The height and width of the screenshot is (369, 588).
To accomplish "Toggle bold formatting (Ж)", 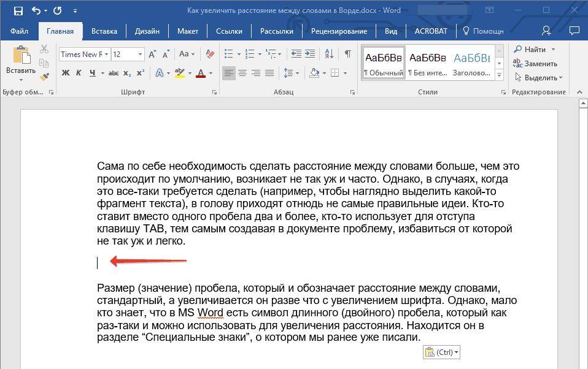I will [66, 73].
